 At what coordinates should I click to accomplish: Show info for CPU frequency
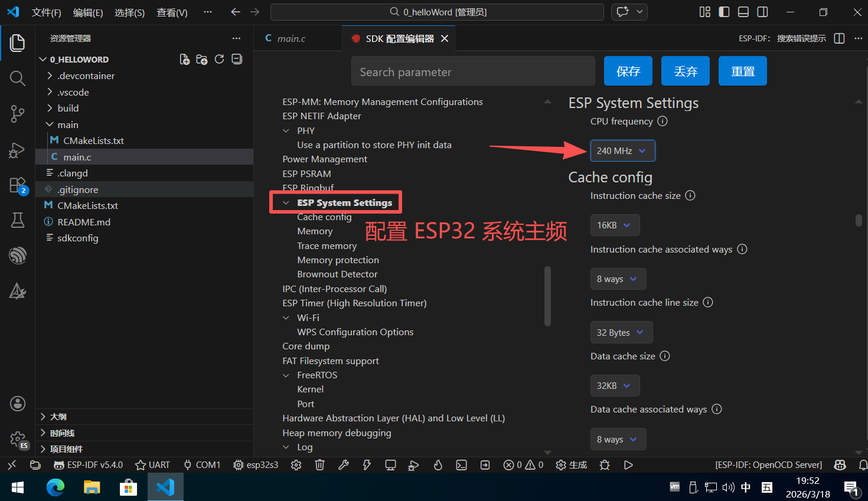click(x=663, y=121)
